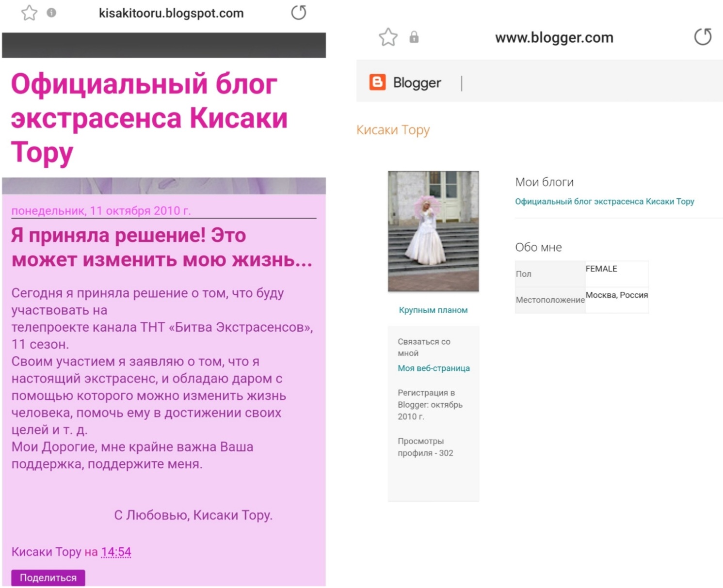The image size is (723, 588).
Task: Click 'Связаться со мной' label
Action: tap(424, 347)
